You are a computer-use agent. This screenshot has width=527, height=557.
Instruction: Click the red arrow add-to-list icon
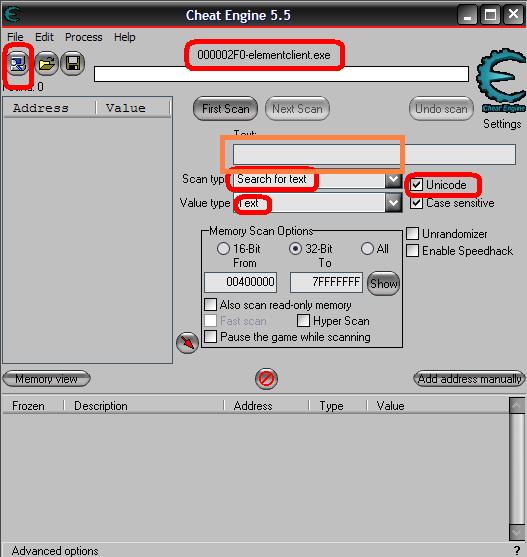pos(187,343)
